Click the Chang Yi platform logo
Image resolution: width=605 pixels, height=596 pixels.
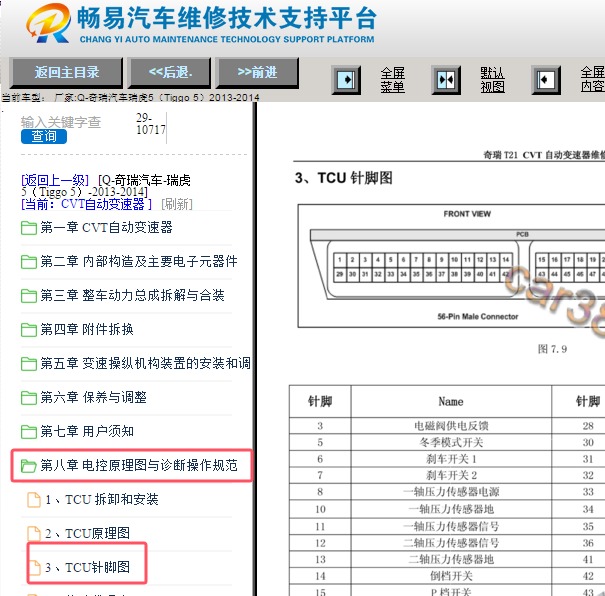49,23
